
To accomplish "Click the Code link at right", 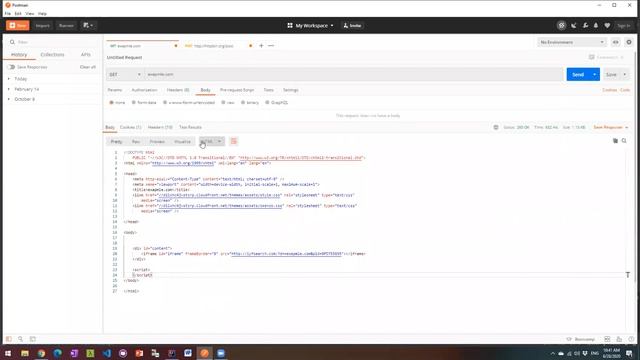I will [x=625, y=90].
